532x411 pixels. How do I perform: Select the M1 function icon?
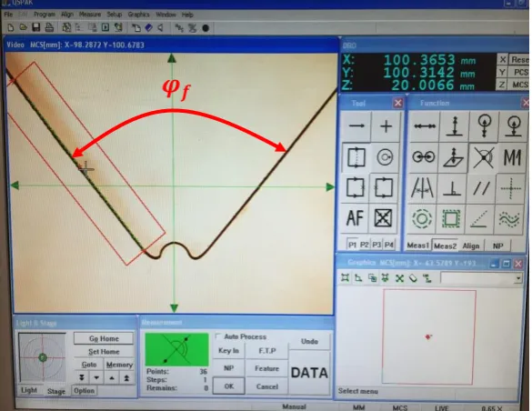tap(512, 157)
